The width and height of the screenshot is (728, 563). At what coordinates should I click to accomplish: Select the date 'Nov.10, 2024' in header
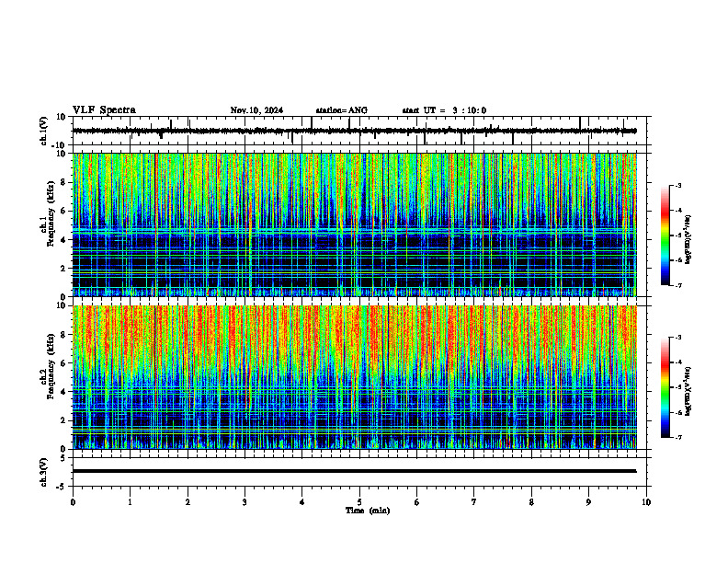[256, 110]
